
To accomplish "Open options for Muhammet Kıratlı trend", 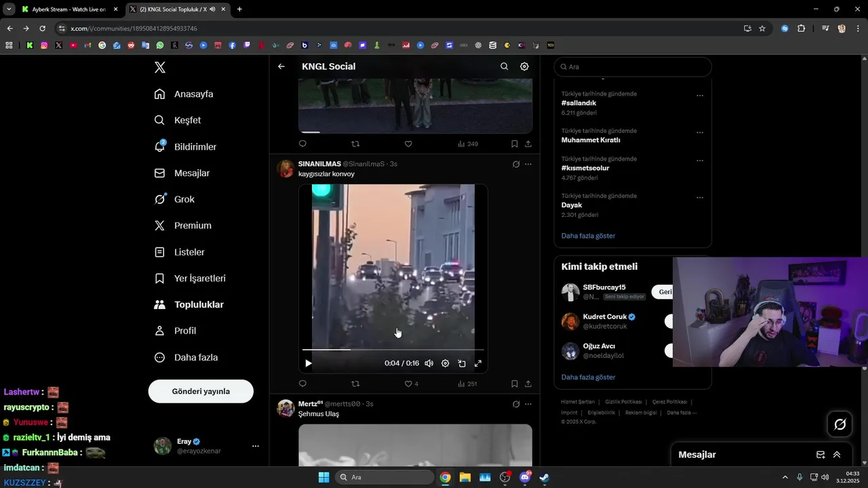I will [700, 133].
